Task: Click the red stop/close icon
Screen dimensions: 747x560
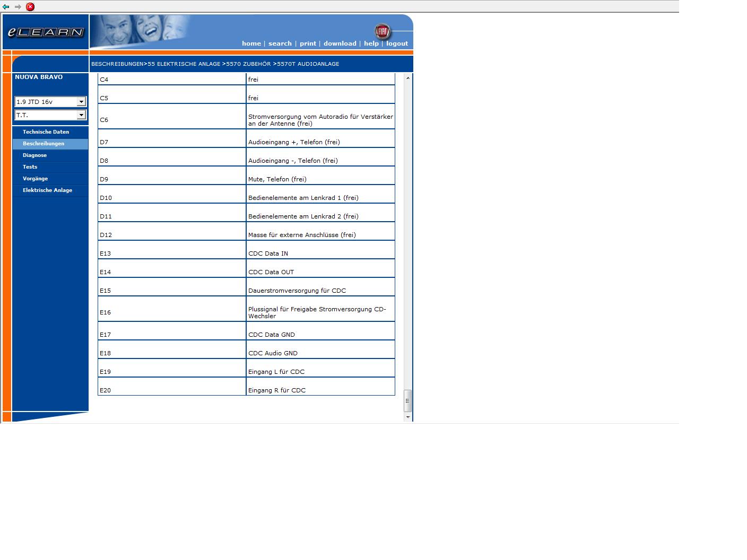Action: [x=30, y=7]
